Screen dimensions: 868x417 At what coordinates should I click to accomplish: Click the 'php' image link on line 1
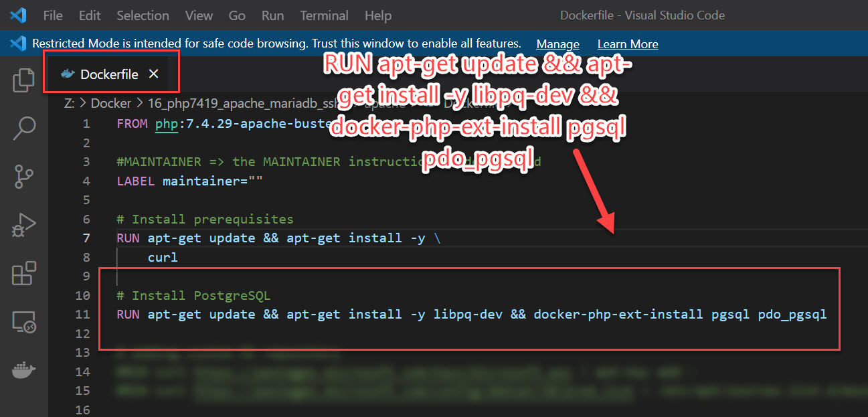point(167,124)
